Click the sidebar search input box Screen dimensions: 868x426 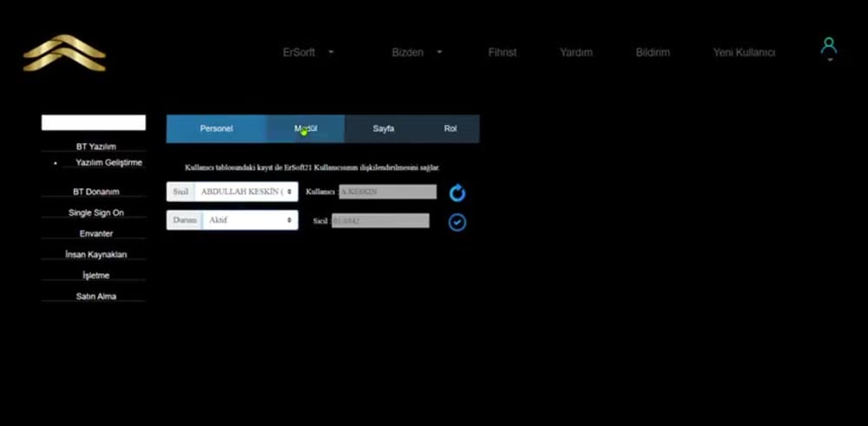tap(94, 123)
